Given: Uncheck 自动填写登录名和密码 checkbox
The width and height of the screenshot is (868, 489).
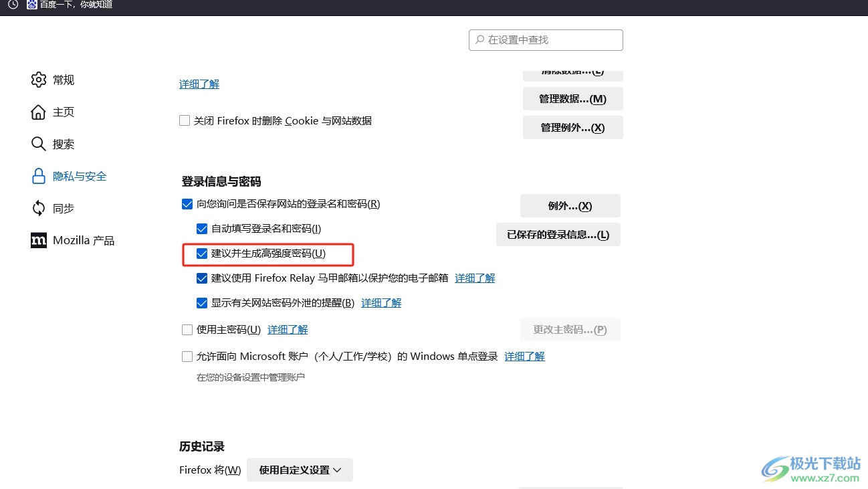Looking at the screenshot, I should pos(202,229).
